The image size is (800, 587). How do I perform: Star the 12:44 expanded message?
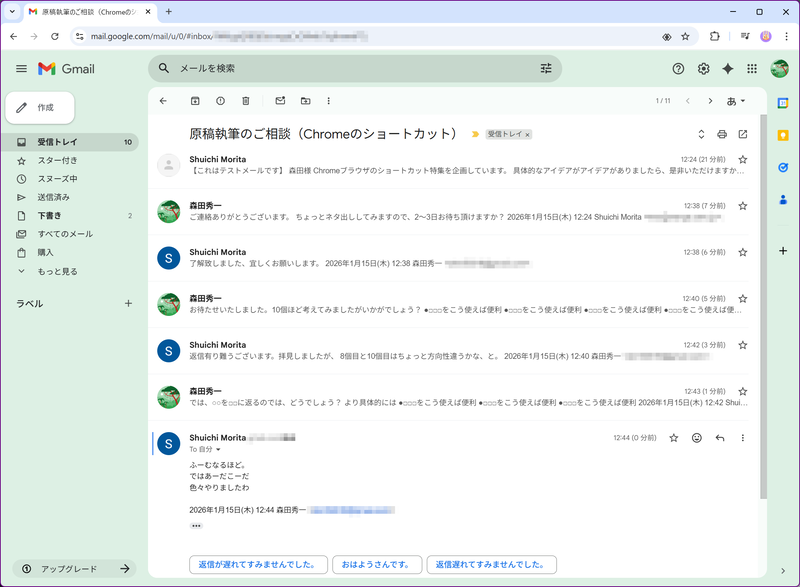(x=674, y=438)
